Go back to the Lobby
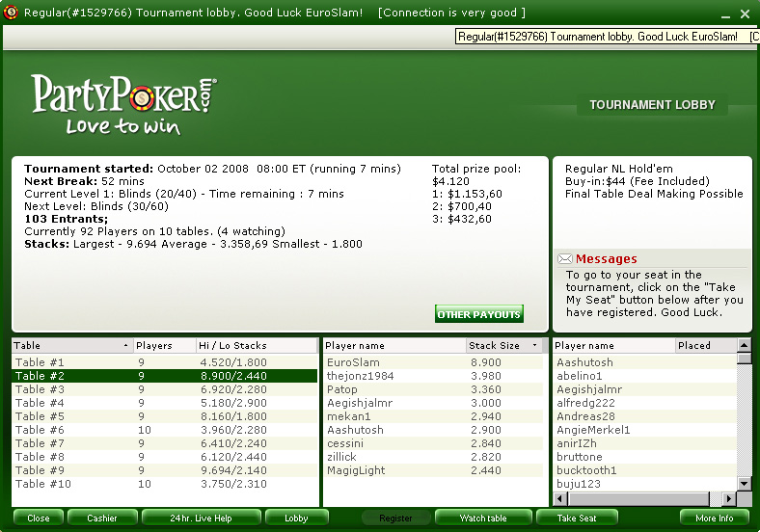Image resolution: width=760 pixels, height=532 pixels. pyautogui.click(x=296, y=519)
